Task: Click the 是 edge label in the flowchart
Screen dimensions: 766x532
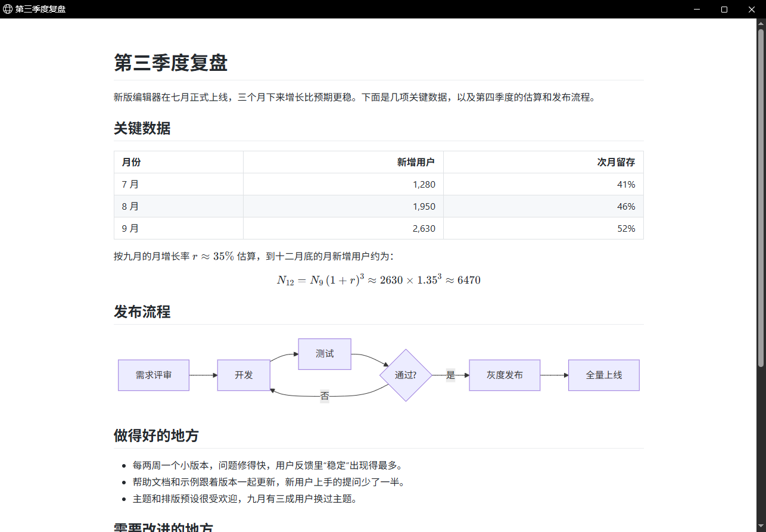Action: coord(450,375)
